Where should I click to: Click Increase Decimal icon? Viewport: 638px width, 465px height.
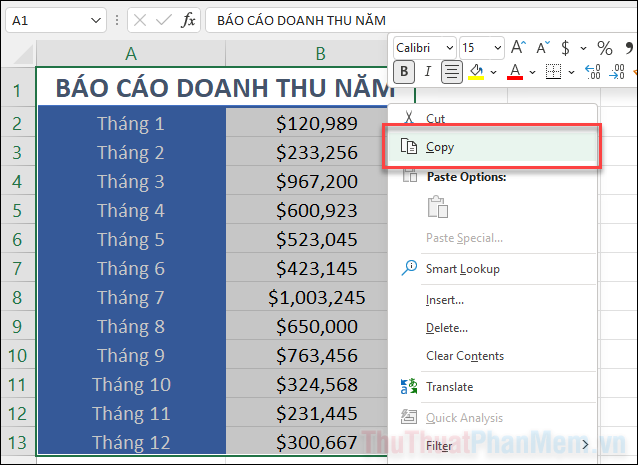point(592,72)
